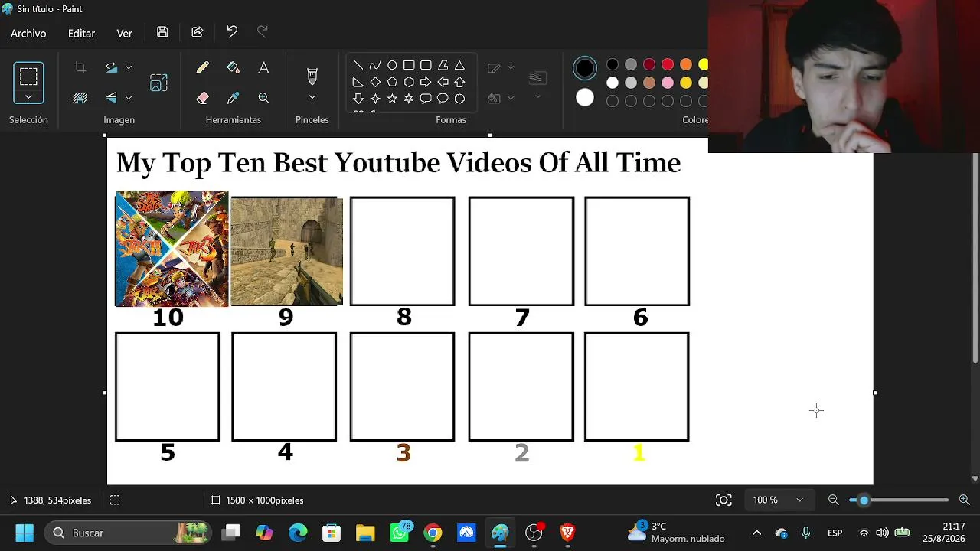980x551 pixels.
Task: Click the Save icon
Action: click(162, 32)
